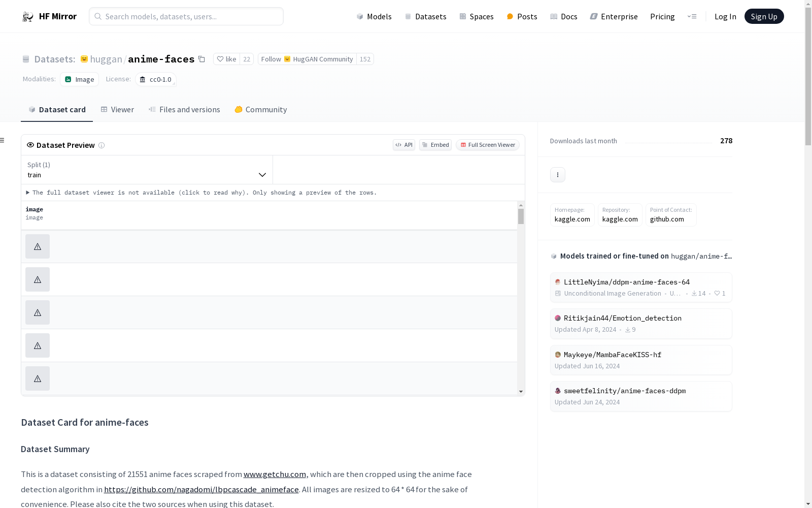Screen dimensions: 812x508
Task: Like the anime-faces dataset
Action: point(226,59)
